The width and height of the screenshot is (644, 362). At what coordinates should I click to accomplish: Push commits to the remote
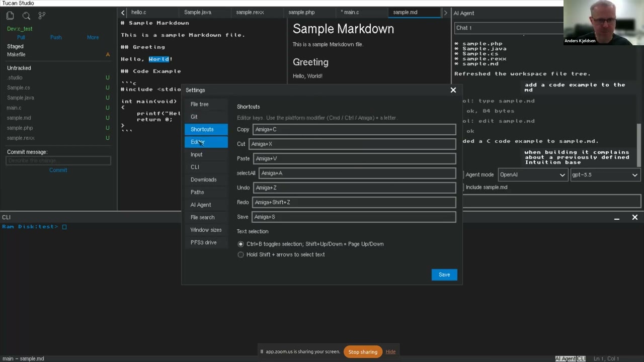point(56,37)
